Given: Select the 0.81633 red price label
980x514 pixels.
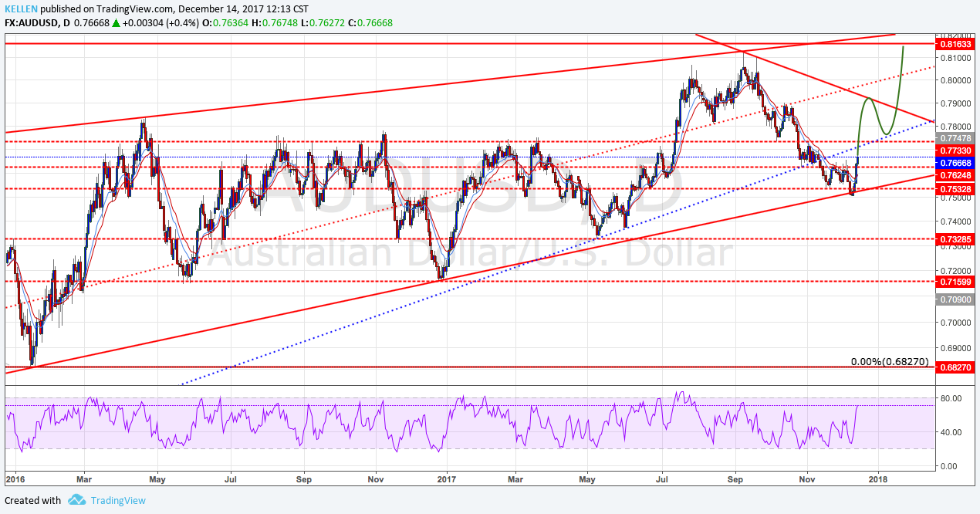Looking at the screenshot, I should (x=956, y=45).
